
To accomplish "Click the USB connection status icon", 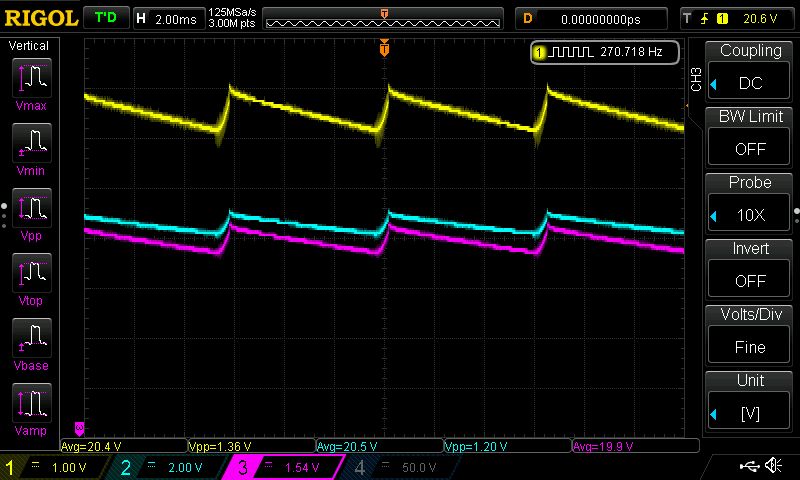I will tap(749, 466).
